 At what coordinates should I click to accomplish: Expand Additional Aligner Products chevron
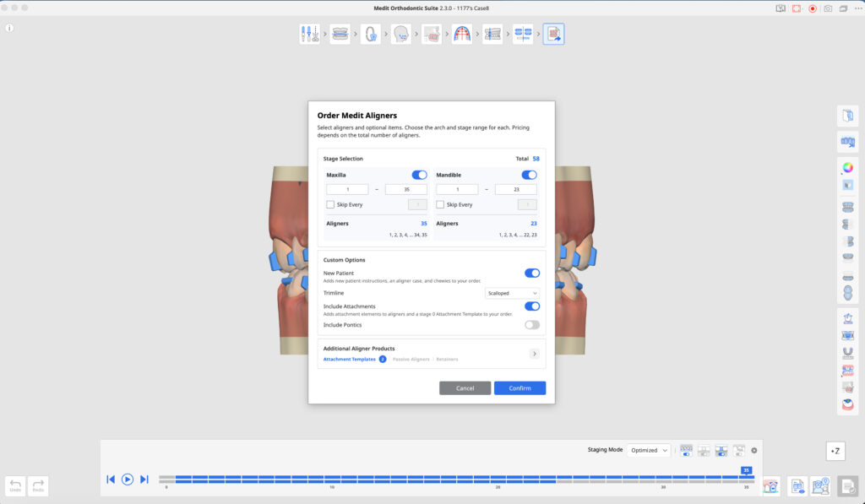(x=534, y=354)
